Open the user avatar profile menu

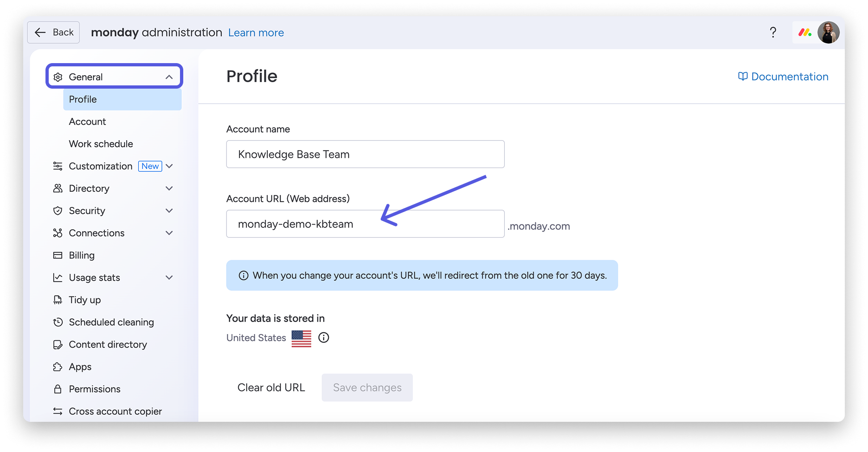[828, 32]
